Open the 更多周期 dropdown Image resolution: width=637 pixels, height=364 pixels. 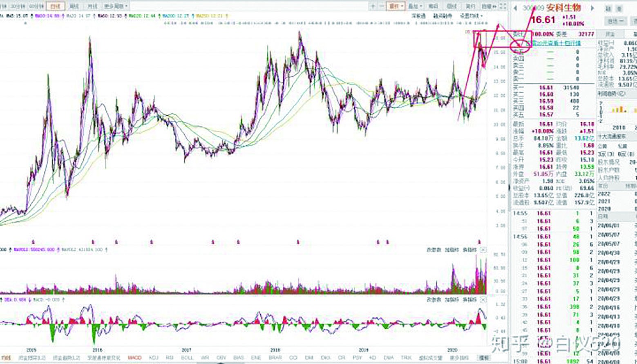[x=116, y=6]
